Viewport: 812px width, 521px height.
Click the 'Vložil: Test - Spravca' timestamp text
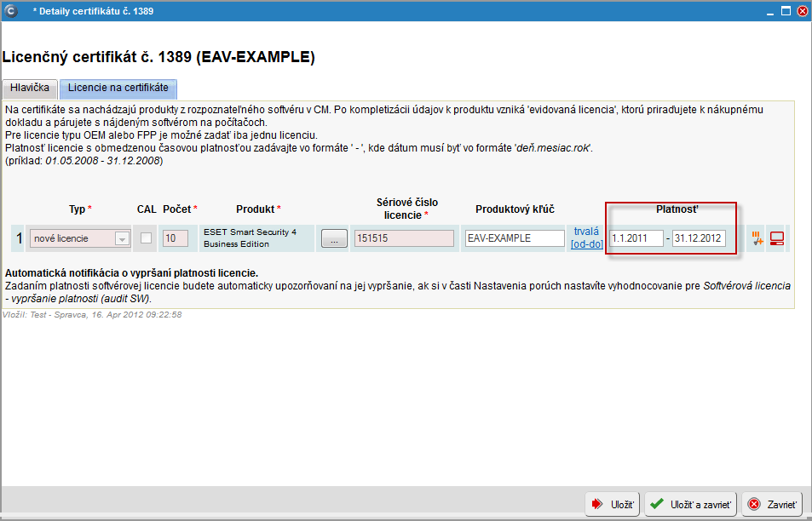point(92,315)
